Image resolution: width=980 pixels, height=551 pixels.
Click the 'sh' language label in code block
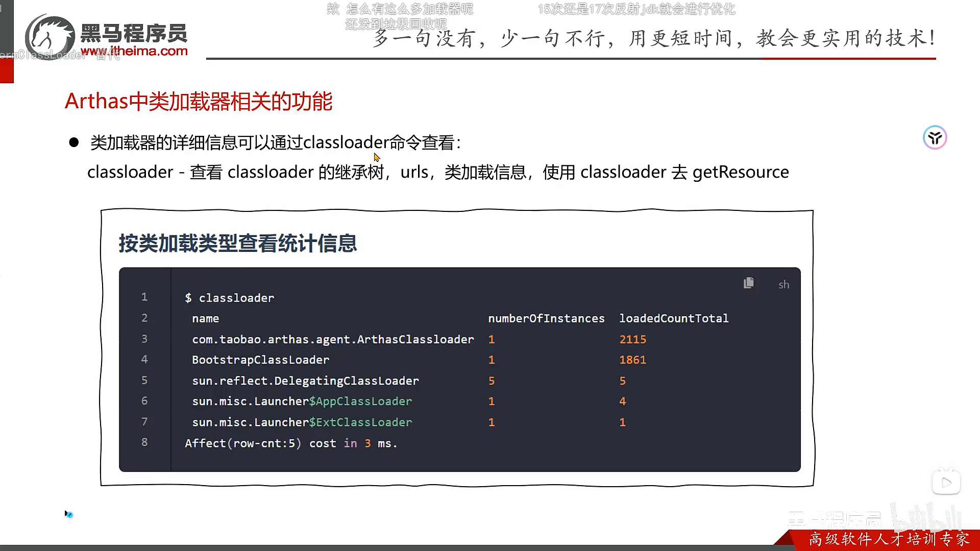coord(783,284)
